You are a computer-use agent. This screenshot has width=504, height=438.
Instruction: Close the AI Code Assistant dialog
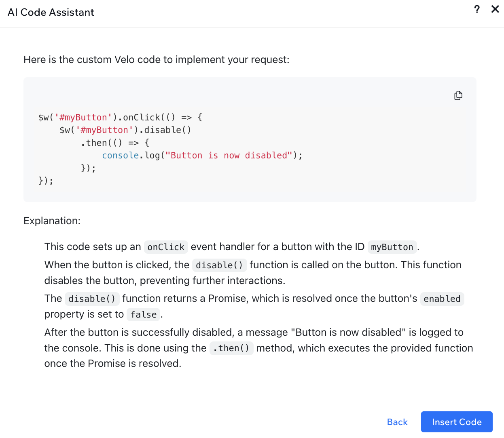(495, 9)
